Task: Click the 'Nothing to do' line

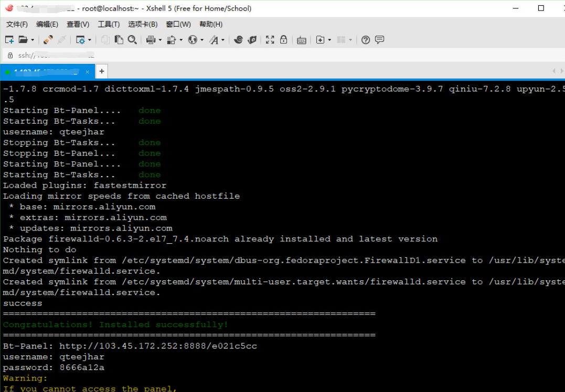Action: point(40,250)
